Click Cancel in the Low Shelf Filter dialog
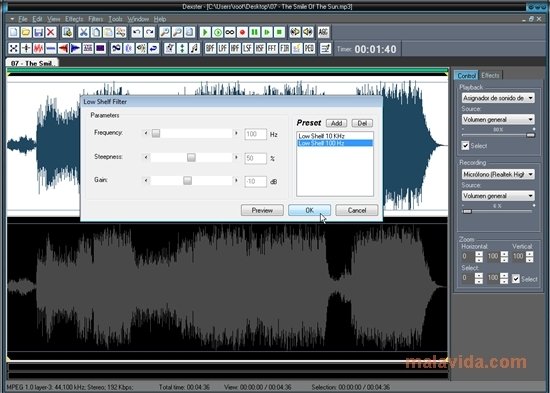The width and height of the screenshot is (550, 393). tap(357, 210)
